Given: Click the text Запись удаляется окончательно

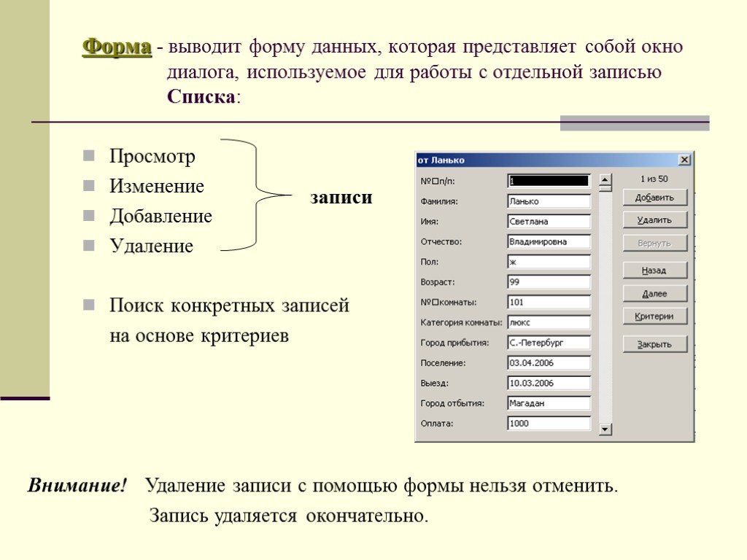Looking at the screenshot, I should (x=289, y=516).
